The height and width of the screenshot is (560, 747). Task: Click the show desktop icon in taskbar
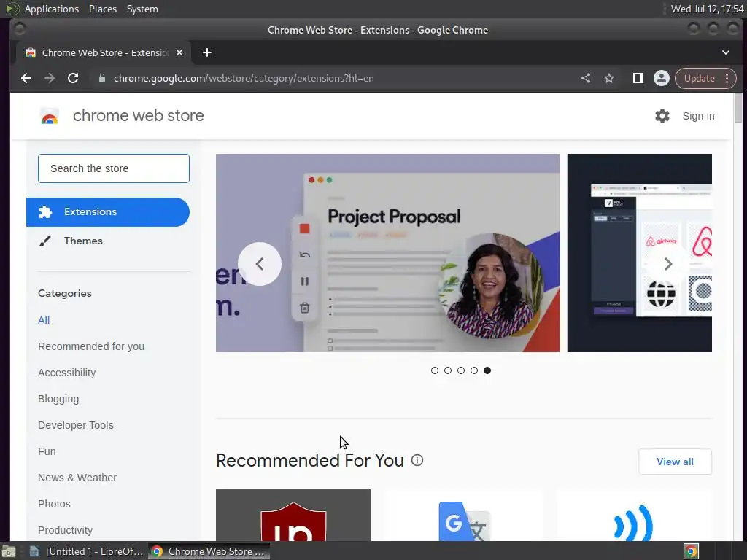click(x=9, y=551)
